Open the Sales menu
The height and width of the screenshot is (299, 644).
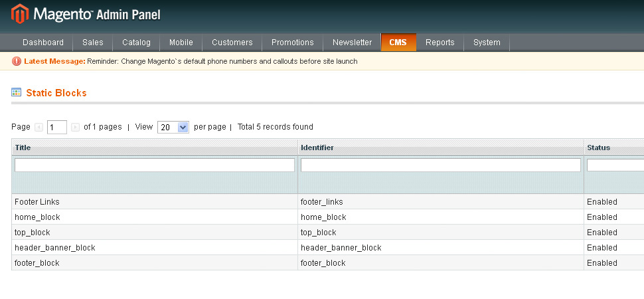pos(93,43)
